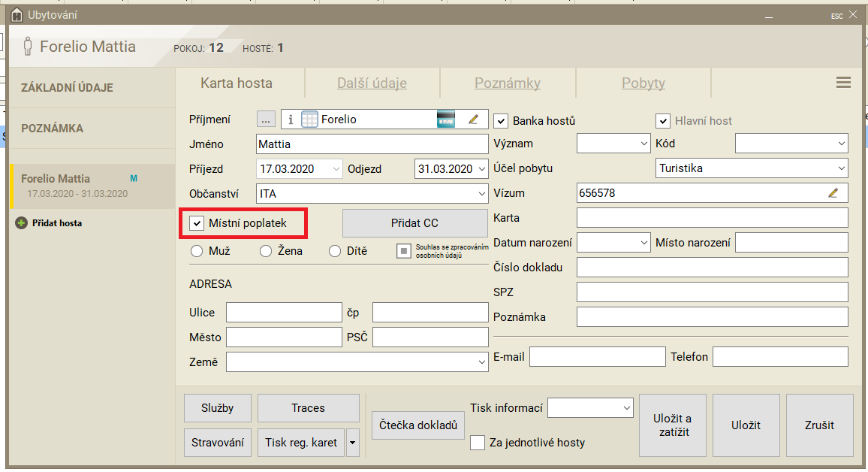This screenshot has height=472, width=868.
Task: Click green plus icon to add guest
Action: click(x=20, y=223)
